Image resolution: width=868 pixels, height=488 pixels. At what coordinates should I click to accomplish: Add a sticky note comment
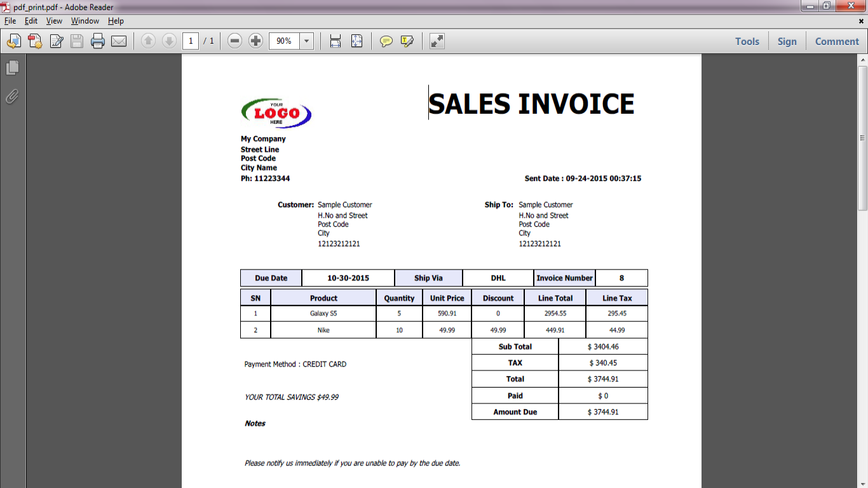coord(386,41)
